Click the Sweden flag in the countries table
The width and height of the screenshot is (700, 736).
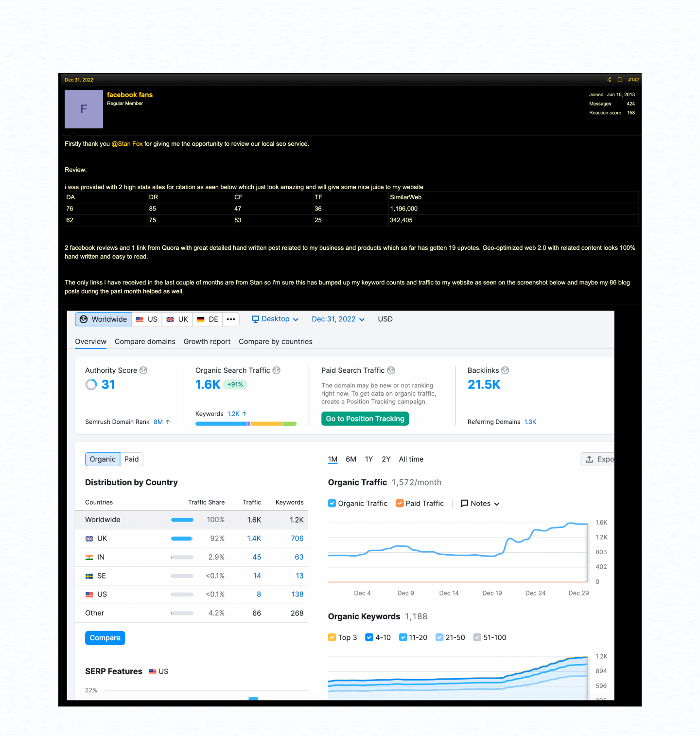pos(89,576)
